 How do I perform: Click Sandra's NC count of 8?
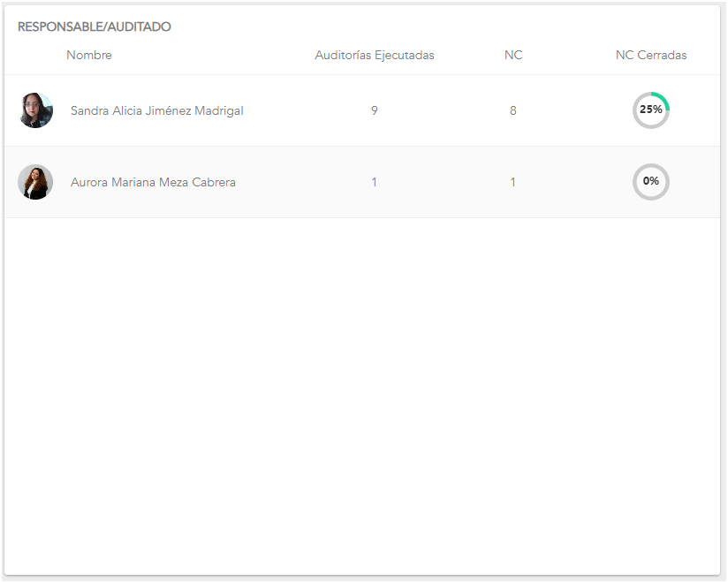click(513, 110)
